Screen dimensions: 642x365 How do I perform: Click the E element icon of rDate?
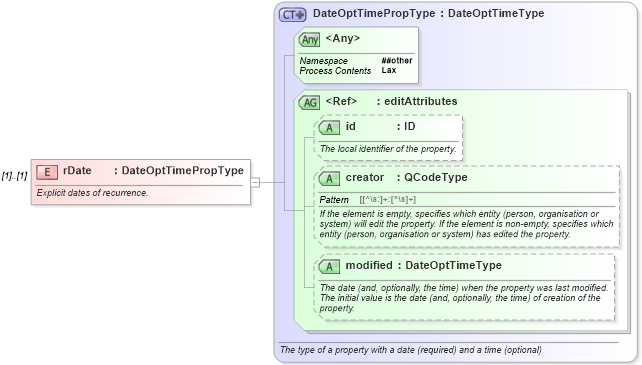(47, 172)
